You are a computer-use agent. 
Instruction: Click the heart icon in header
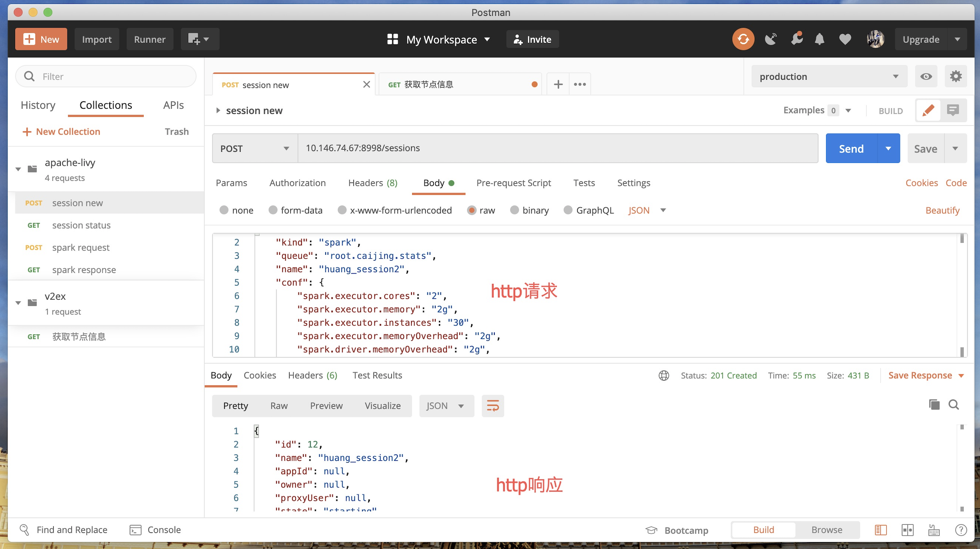pos(845,39)
